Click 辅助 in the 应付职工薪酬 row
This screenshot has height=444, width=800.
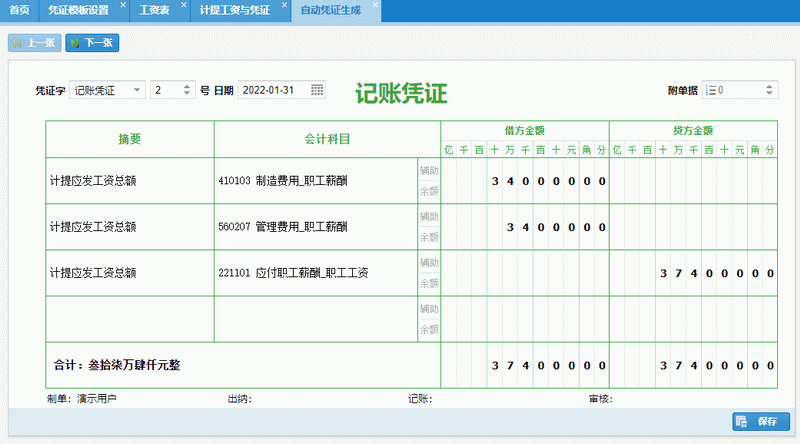tap(429, 262)
